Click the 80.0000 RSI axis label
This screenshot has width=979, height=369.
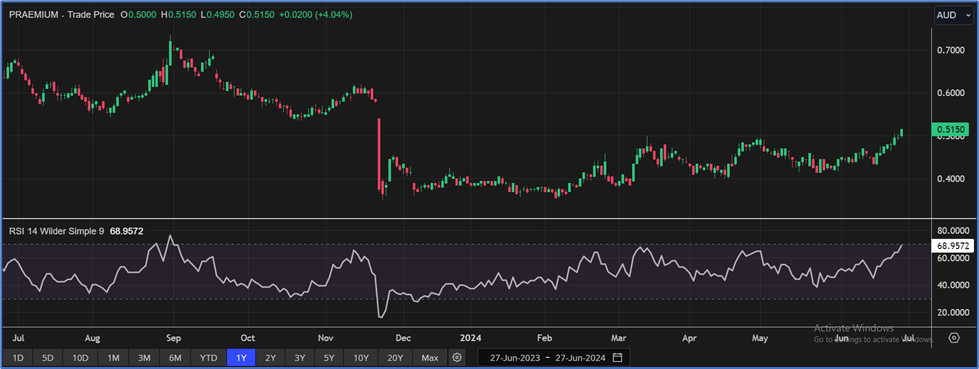click(953, 230)
